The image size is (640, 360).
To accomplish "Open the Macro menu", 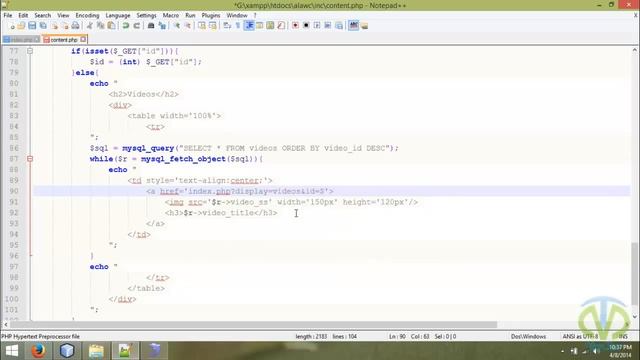I will 171,16.
